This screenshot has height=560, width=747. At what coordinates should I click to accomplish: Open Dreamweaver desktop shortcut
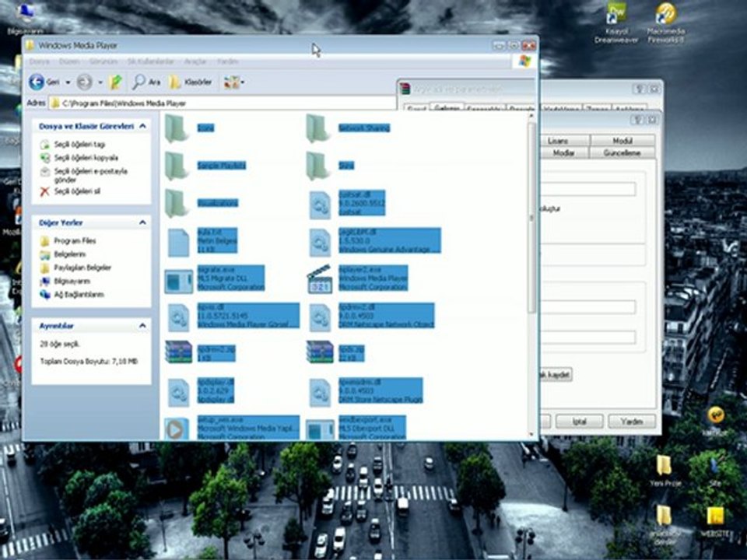tap(615, 23)
